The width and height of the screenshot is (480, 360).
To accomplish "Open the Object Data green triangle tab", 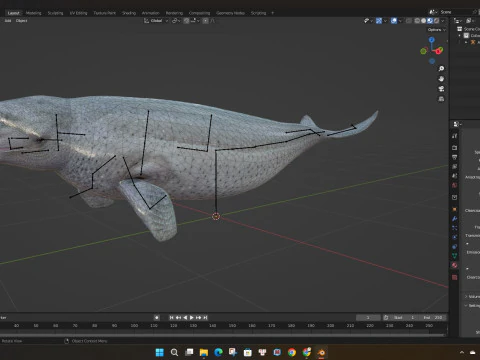I will pos(454,256).
